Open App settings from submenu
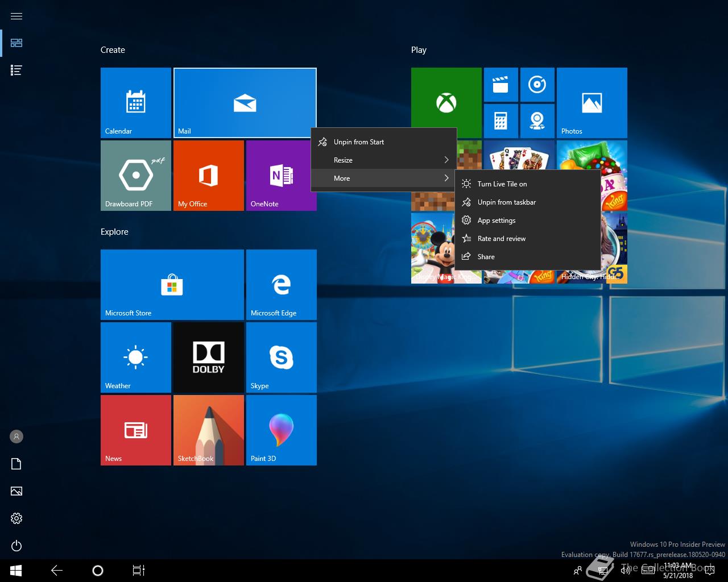Image resolution: width=728 pixels, height=582 pixels. [x=528, y=221]
